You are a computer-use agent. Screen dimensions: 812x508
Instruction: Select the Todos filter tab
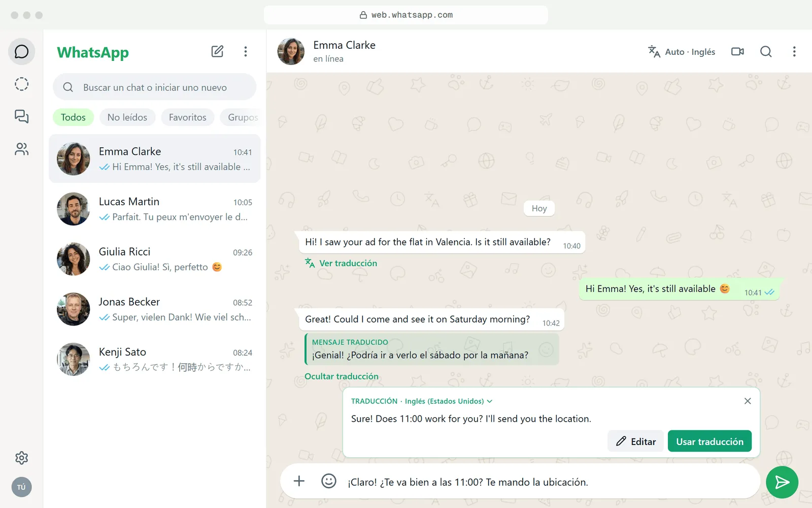(73, 117)
